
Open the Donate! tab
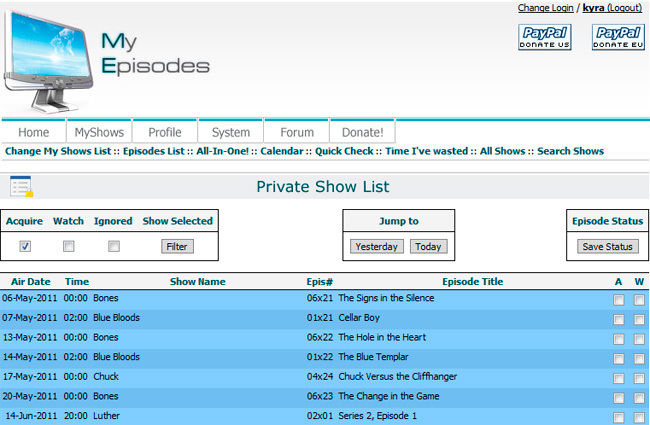pyautogui.click(x=362, y=132)
